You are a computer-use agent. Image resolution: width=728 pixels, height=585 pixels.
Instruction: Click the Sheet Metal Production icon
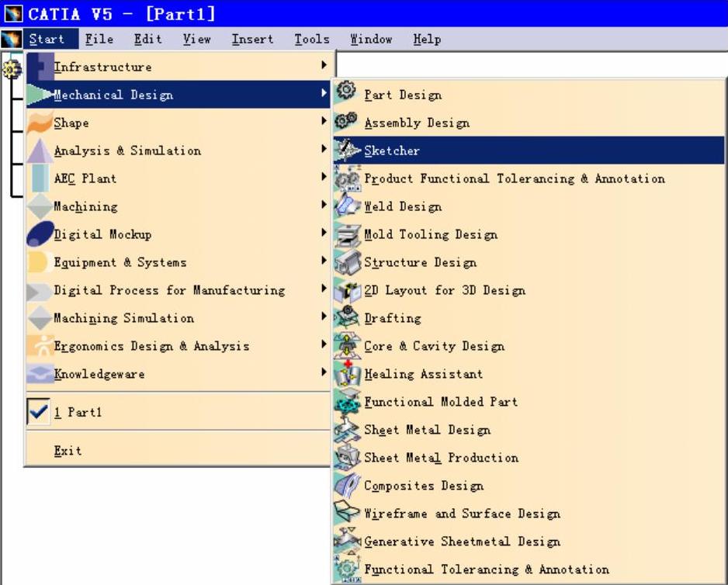click(347, 458)
